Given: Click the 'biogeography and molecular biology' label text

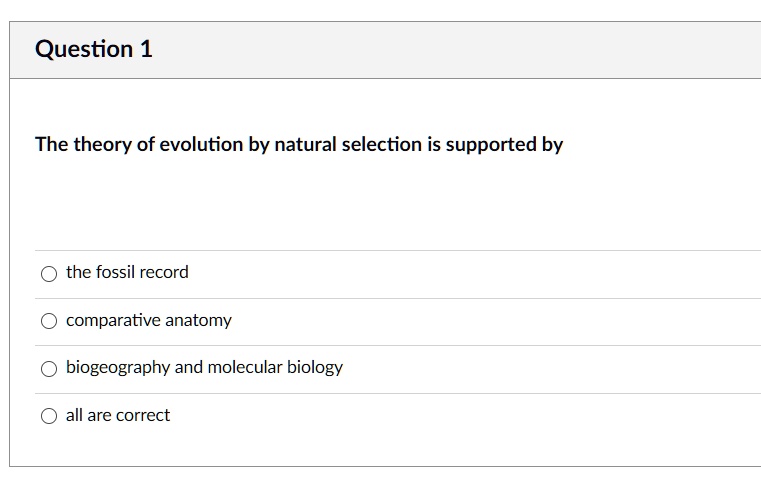Looking at the screenshot, I should [204, 367].
